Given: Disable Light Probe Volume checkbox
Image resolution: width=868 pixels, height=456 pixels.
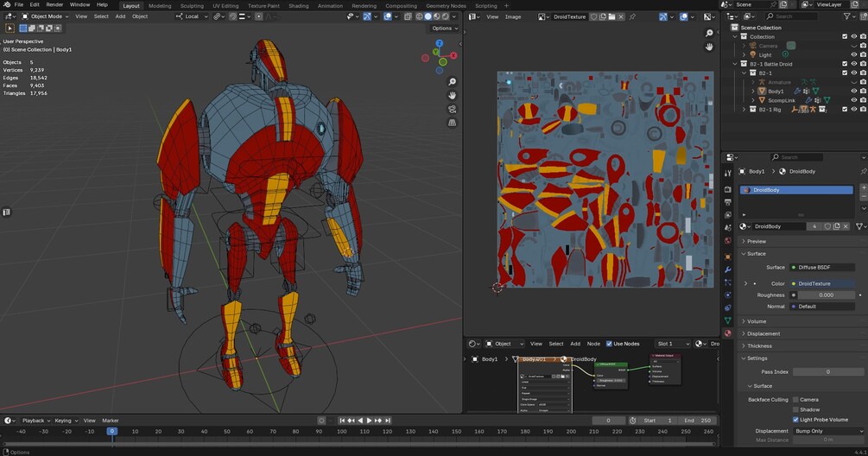Looking at the screenshot, I should click(x=795, y=420).
